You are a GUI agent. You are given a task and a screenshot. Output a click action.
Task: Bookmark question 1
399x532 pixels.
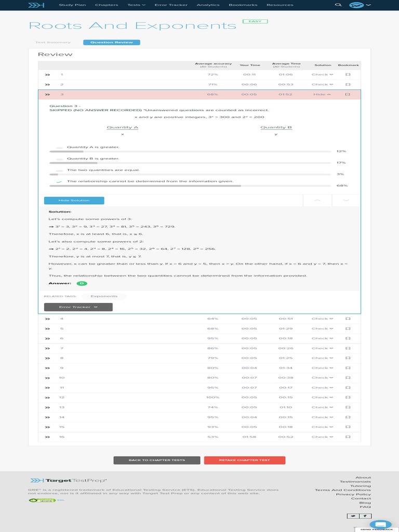point(348,75)
